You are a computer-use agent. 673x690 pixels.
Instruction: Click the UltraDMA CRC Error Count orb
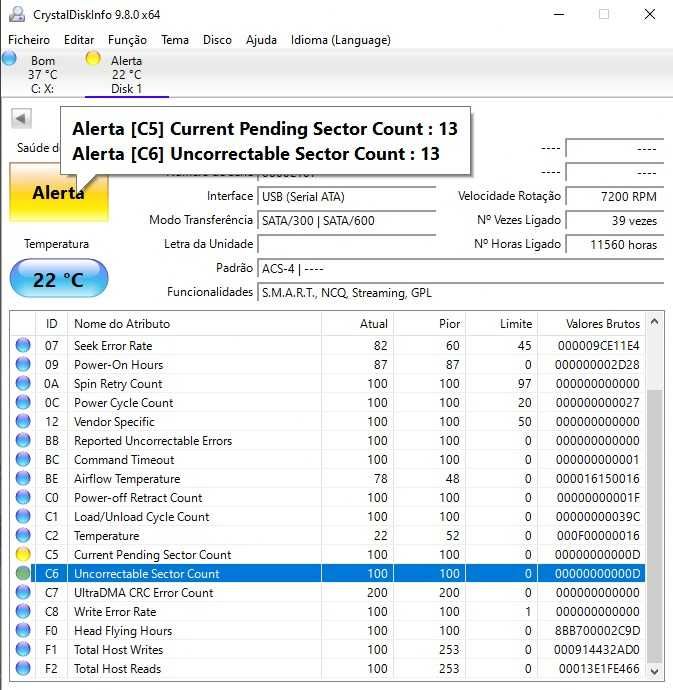(23, 592)
